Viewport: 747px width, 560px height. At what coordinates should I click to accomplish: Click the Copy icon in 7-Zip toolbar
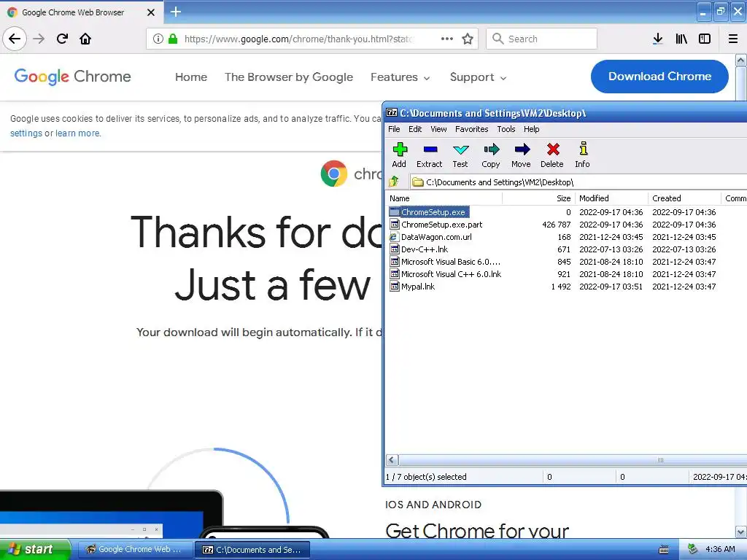[x=491, y=150]
